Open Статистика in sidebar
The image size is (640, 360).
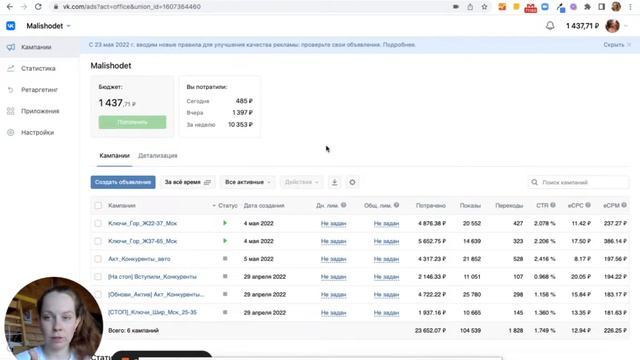(x=38, y=68)
